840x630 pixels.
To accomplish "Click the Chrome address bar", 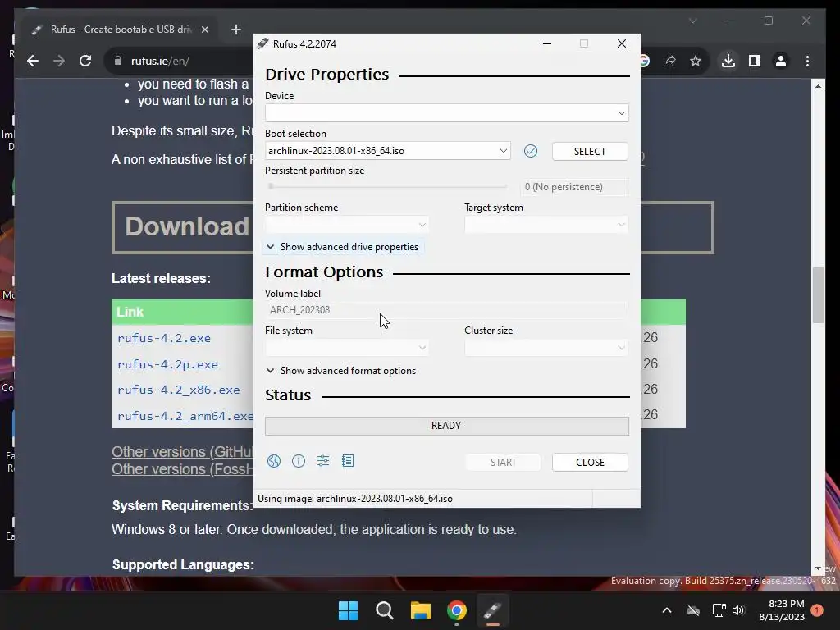I will (180, 61).
